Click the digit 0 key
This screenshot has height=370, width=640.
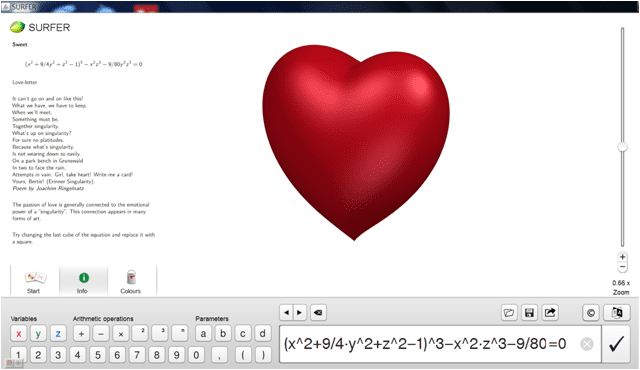pos(196,354)
